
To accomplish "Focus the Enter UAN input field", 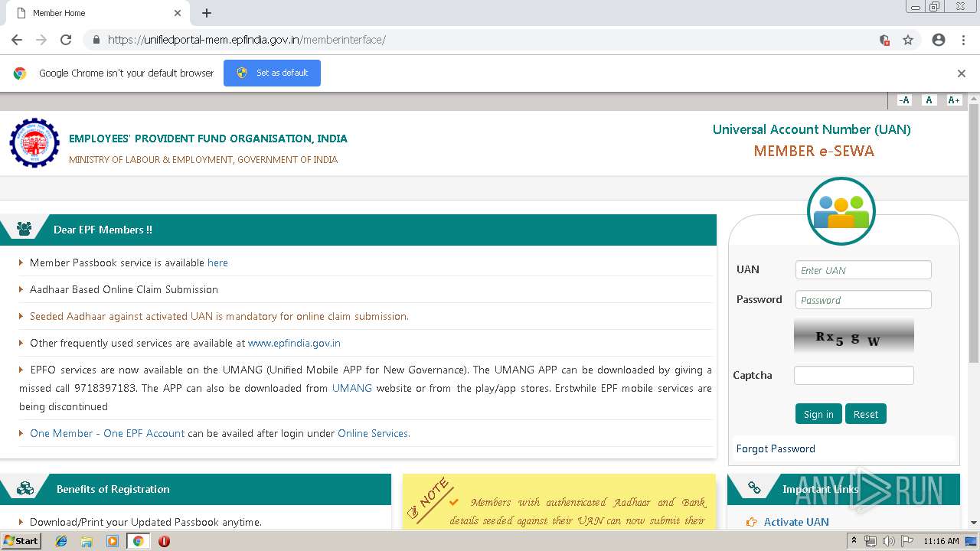I will [864, 270].
